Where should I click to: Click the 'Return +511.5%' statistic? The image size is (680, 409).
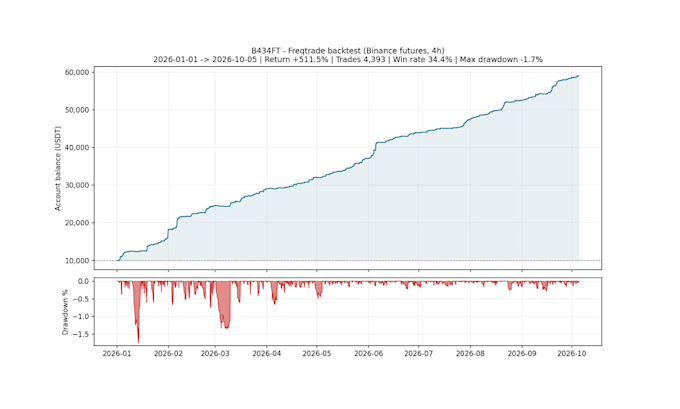(x=296, y=59)
